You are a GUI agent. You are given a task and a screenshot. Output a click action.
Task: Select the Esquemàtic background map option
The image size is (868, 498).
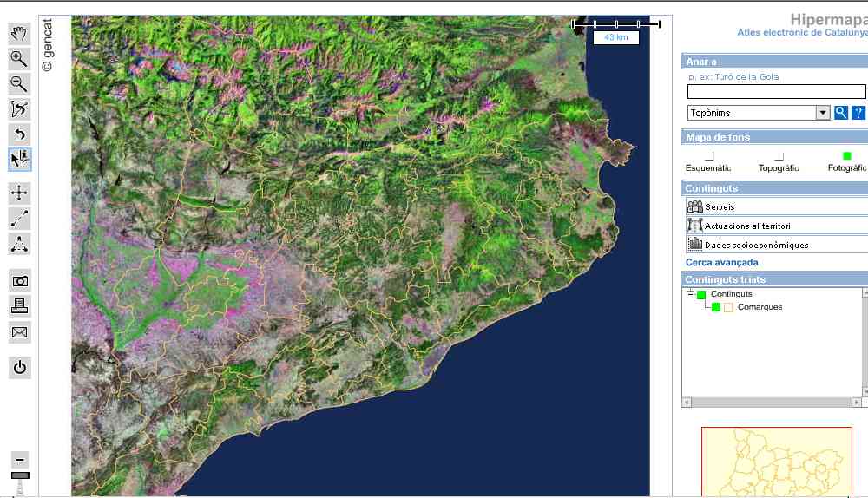[x=709, y=156]
